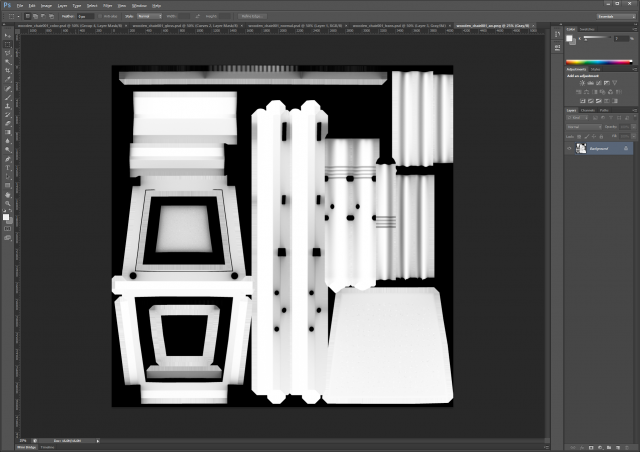Select the Path Selection tool
640x452 pixels.
coord(7,177)
